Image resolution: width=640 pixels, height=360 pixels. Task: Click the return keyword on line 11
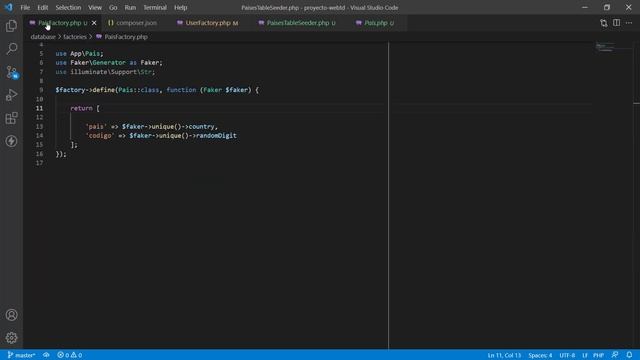point(81,108)
